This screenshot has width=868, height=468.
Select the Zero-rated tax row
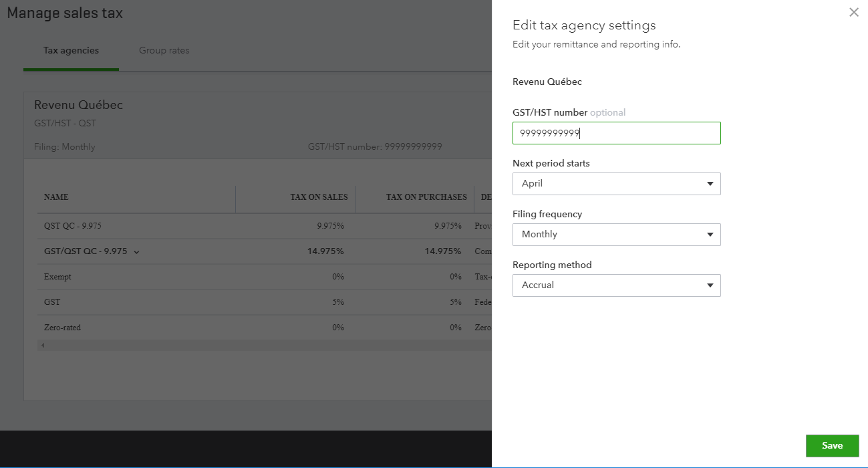(x=62, y=328)
